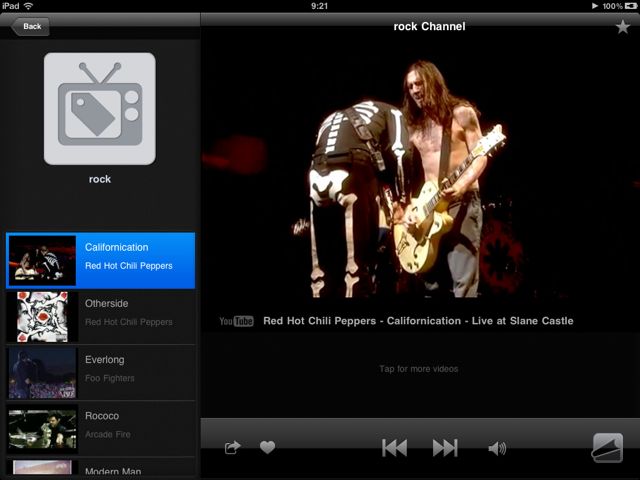The image size is (640, 480).
Task: Tap 'Arcade Fire' artist text
Action: pos(108,434)
